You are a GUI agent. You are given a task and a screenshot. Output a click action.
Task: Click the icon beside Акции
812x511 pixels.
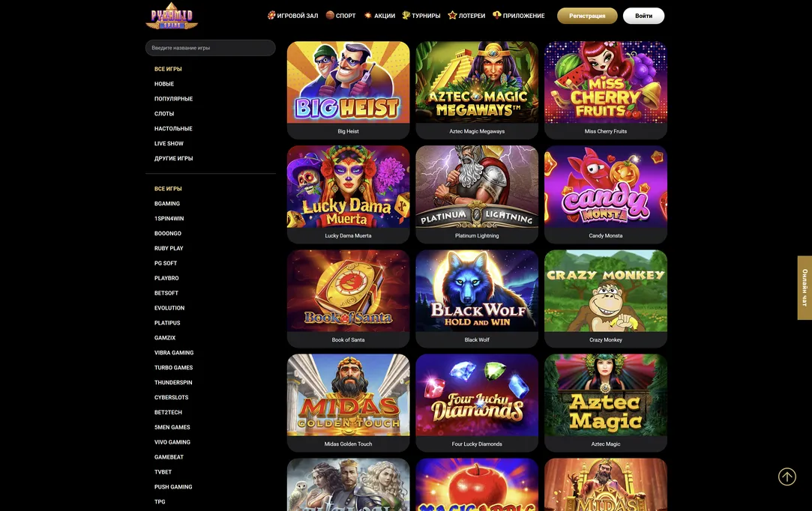click(367, 16)
